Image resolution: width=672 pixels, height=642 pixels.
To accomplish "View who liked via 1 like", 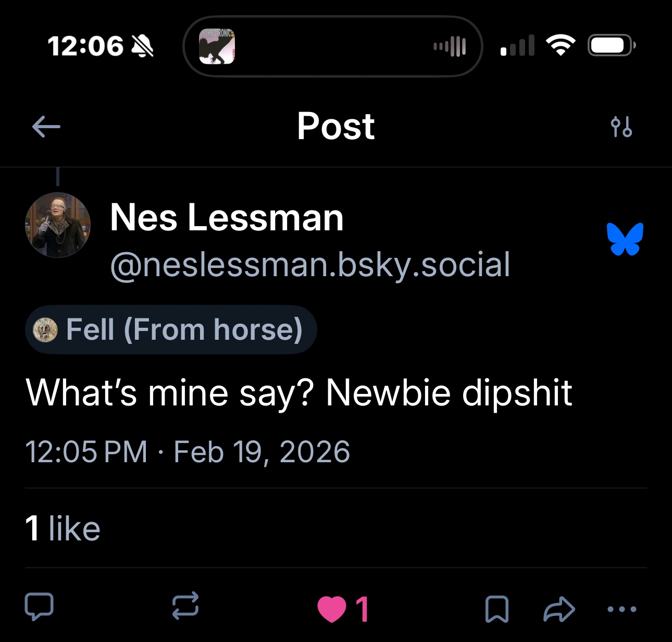I will coord(63,528).
